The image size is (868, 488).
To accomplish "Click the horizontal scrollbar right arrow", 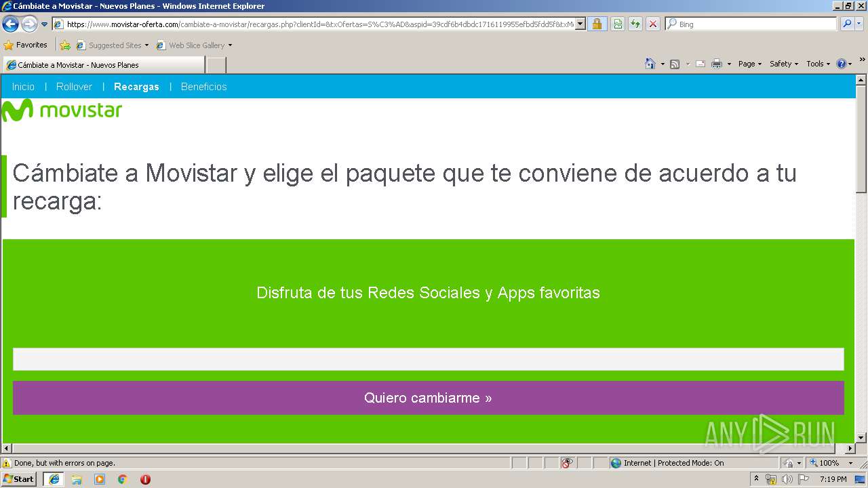I will [850, 449].
